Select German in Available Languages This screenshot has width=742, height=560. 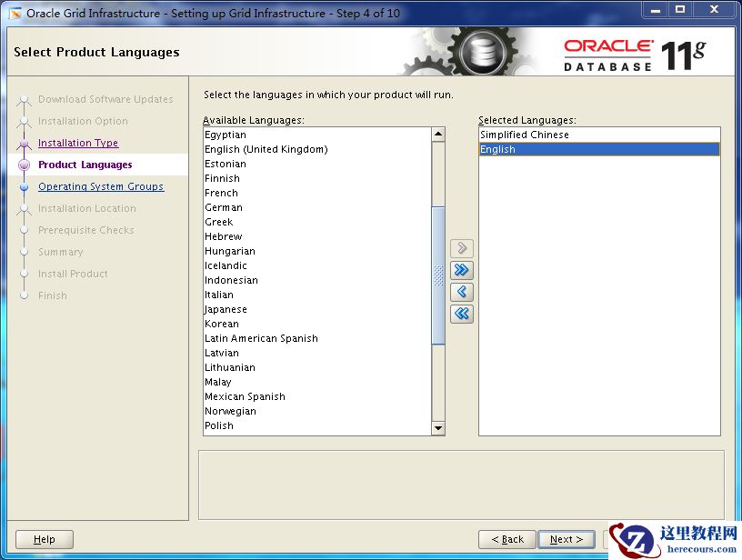click(317, 207)
